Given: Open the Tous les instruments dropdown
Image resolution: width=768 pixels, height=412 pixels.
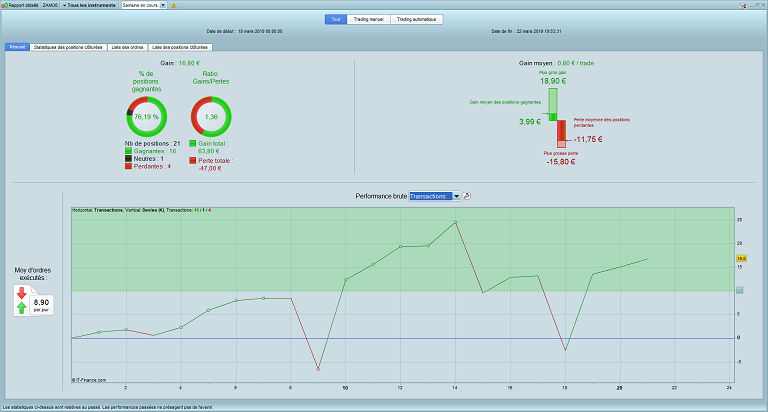Looking at the screenshot, I should 89,5.
